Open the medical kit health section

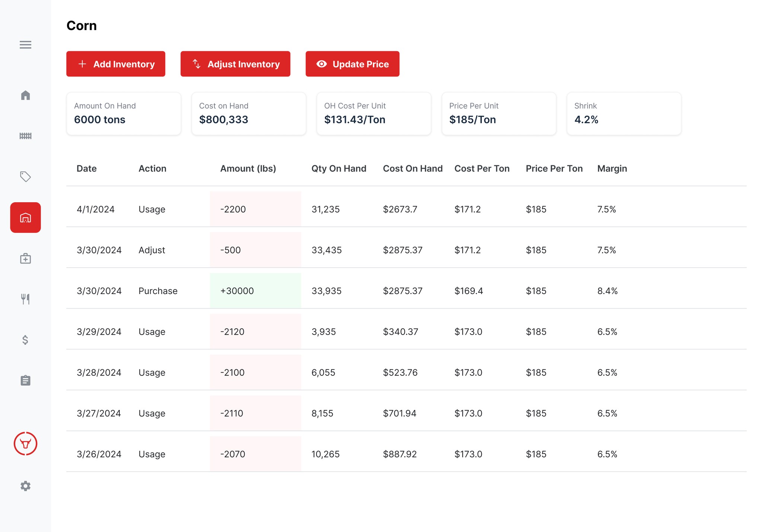click(25, 258)
